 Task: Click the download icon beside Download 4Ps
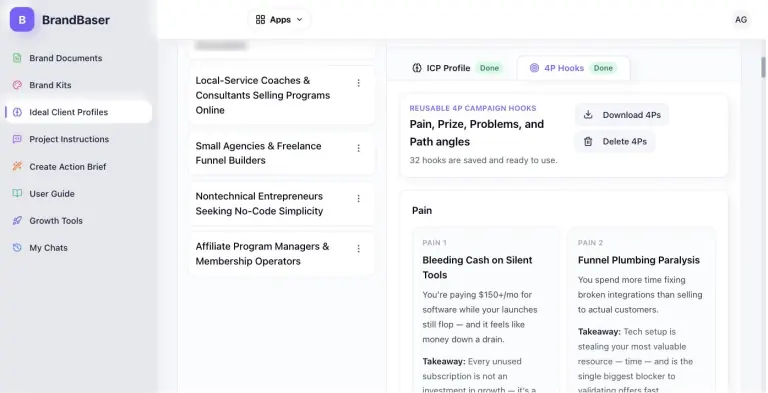(588, 115)
